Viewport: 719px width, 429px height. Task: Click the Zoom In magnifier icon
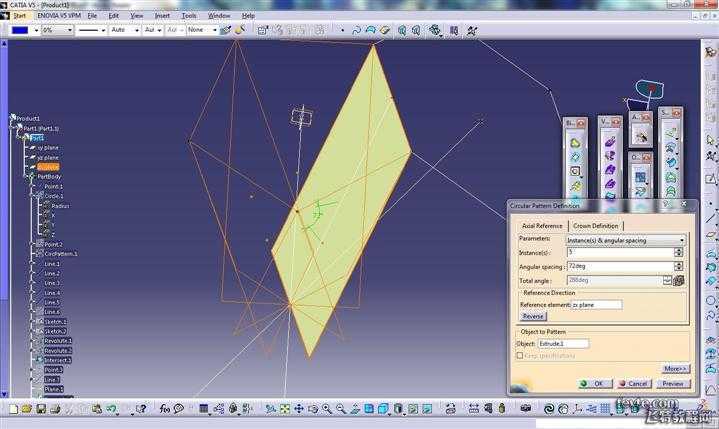327,408
